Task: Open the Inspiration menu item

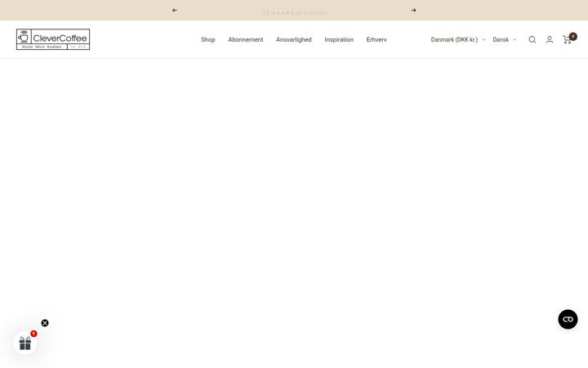Action: point(339,40)
